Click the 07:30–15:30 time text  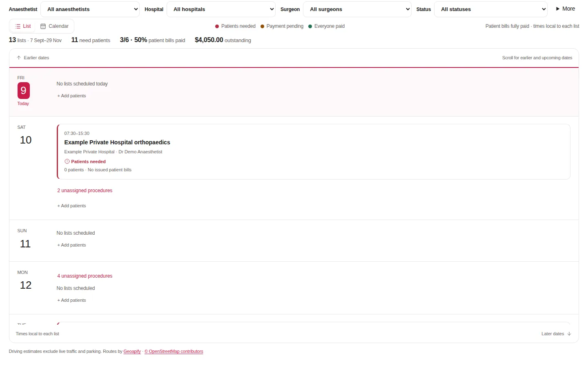coord(77,133)
